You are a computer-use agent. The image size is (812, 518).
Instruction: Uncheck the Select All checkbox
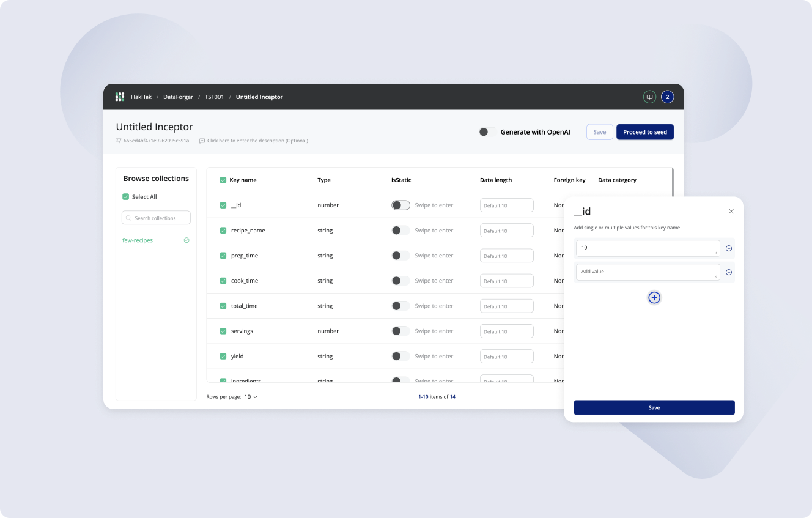coord(126,197)
